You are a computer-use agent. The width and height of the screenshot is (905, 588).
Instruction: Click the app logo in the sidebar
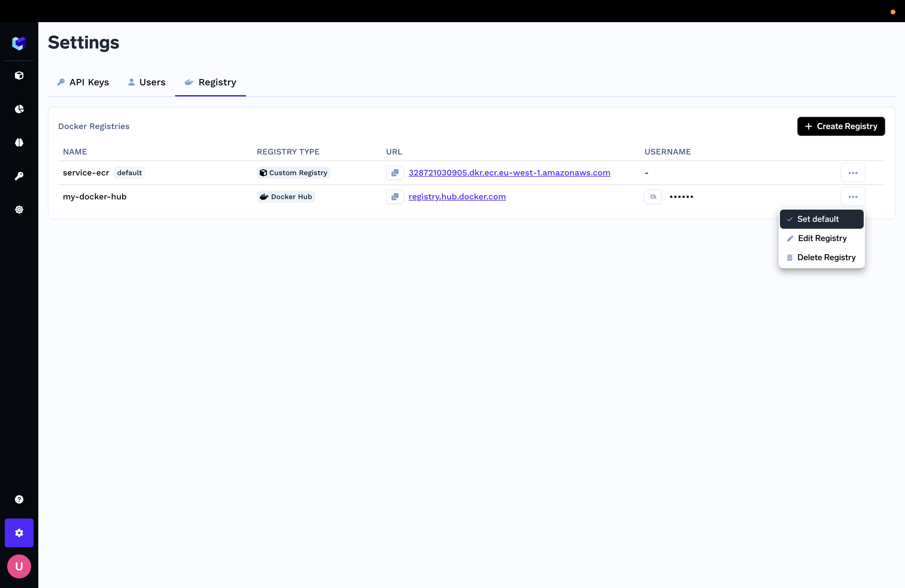[x=19, y=43]
